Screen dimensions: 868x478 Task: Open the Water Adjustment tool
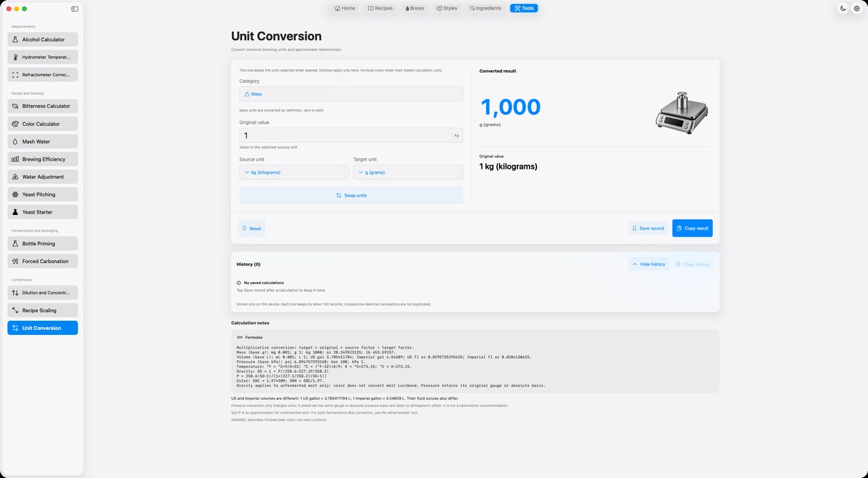pyautogui.click(x=43, y=177)
